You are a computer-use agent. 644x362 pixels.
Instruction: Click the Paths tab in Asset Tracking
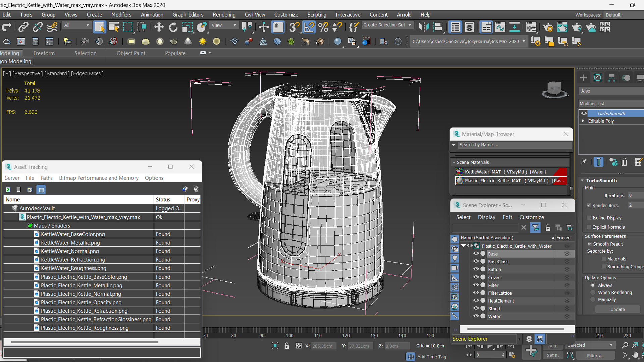pos(46,178)
